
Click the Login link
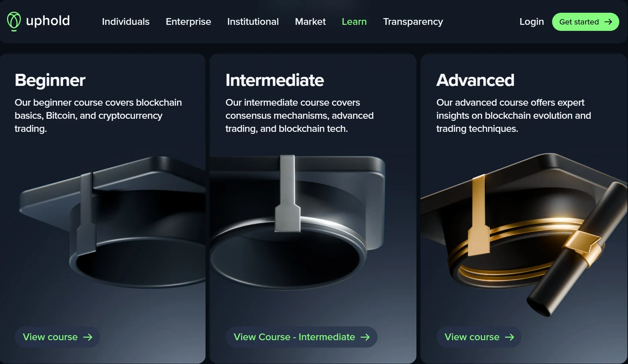point(532,22)
